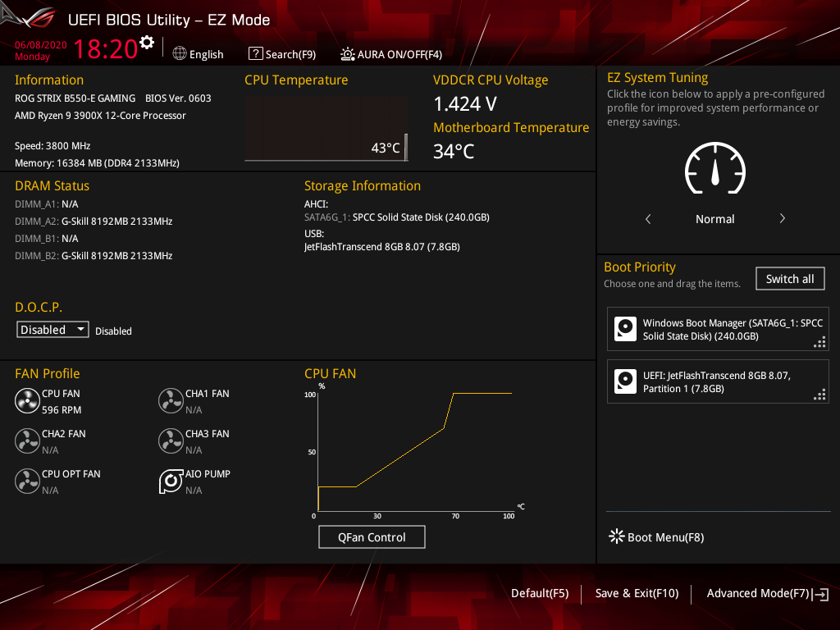Click the CPU OPT FAN icon
840x630 pixels.
[27, 481]
